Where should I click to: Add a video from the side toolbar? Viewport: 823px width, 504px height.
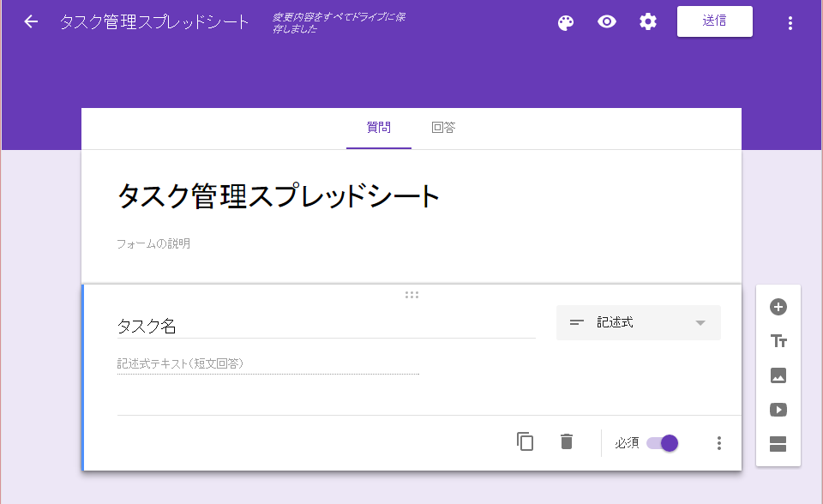click(x=778, y=410)
